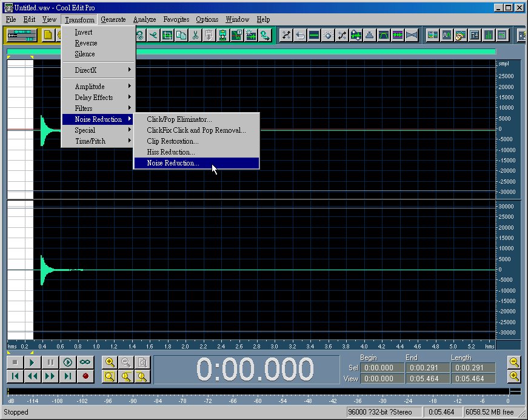Click the highlighted Noise Reduction submenu entry in Transform

pos(98,119)
